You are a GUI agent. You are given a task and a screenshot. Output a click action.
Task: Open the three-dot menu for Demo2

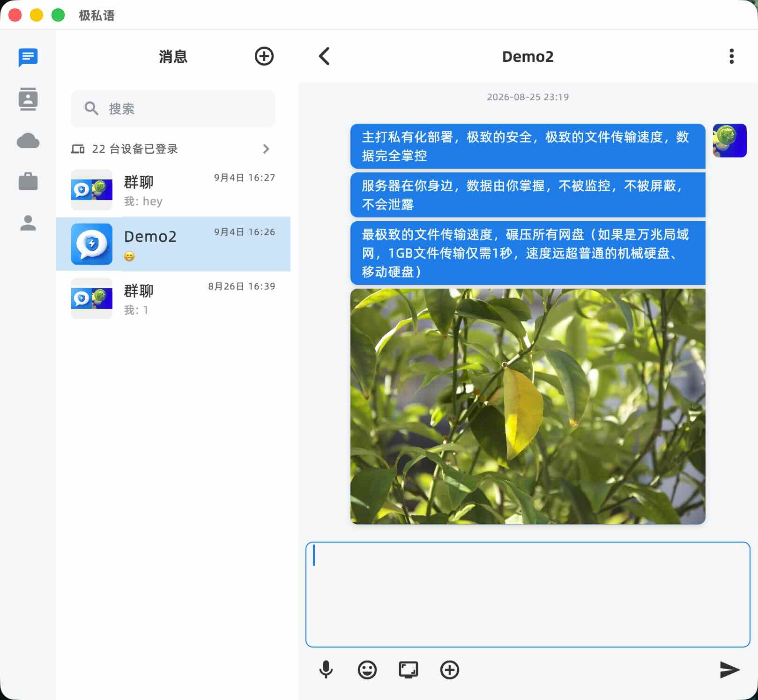point(731,56)
